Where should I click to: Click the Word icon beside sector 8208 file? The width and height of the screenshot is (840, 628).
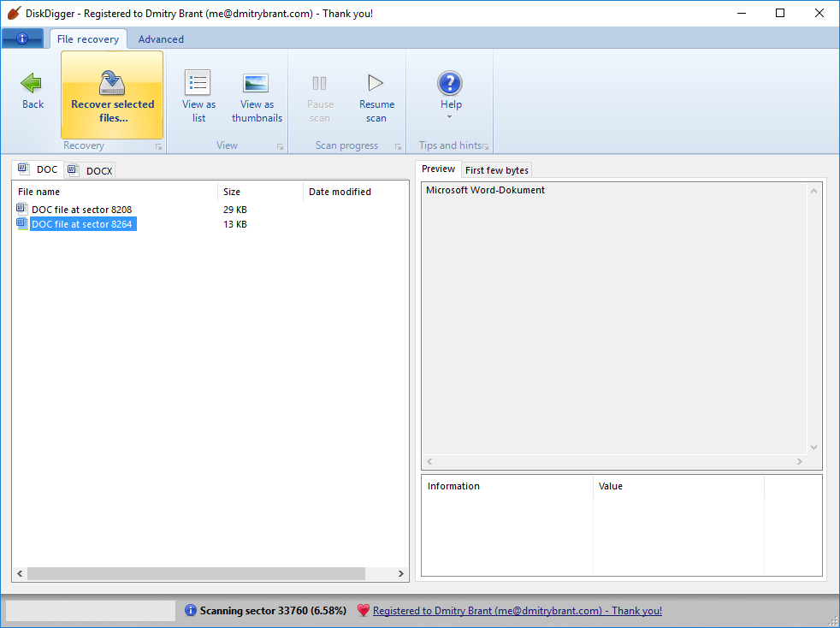point(22,209)
